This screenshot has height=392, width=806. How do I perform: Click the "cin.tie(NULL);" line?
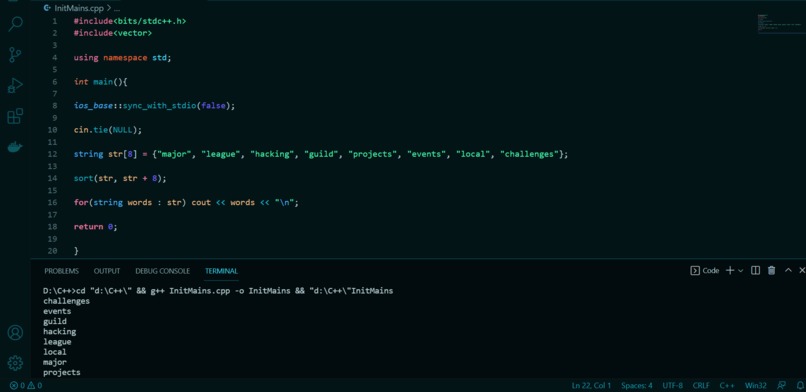107,130
